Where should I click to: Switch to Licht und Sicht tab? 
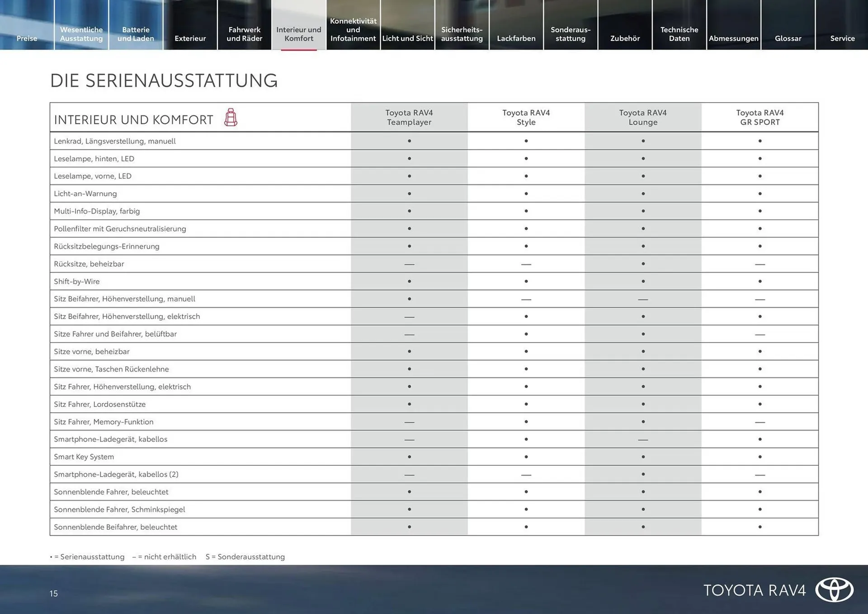click(407, 38)
